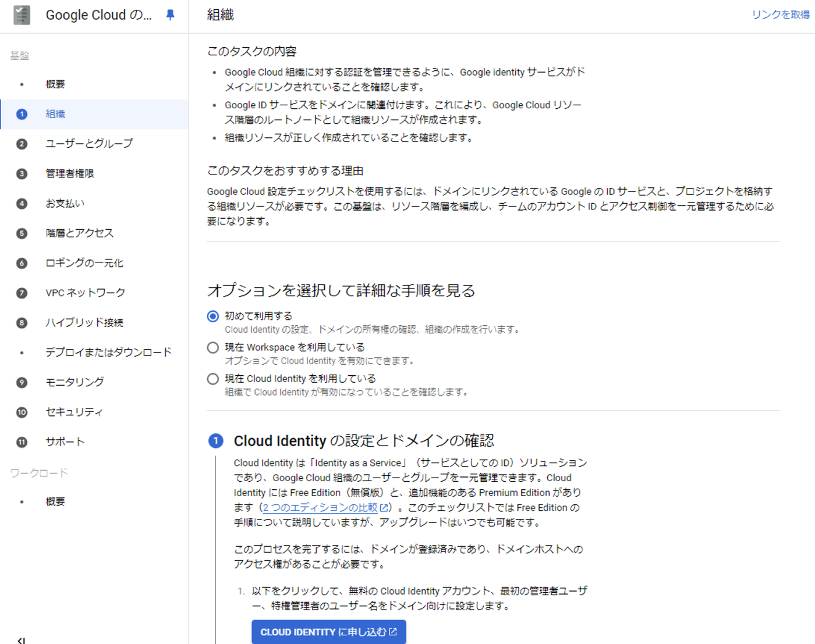The width and height of the screenshot is (815, 644).
Task: Click the このタスクをおすすめする理由 heading
Action: [285, 170]
